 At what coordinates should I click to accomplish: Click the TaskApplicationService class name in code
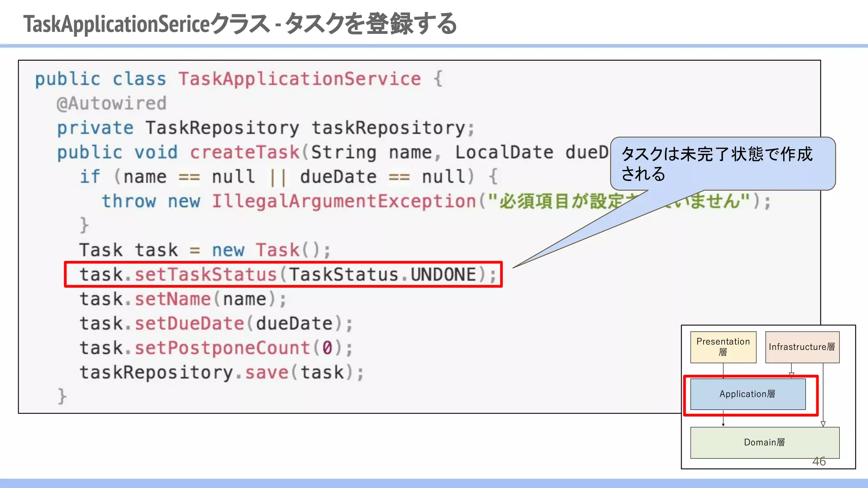click(x=299, y=79)
